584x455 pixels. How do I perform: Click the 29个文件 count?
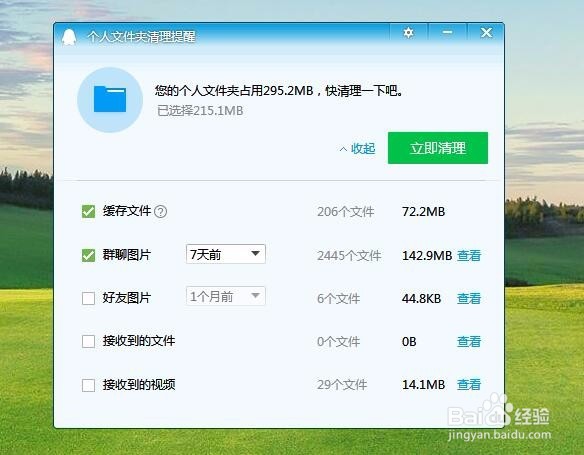(342, 385)
